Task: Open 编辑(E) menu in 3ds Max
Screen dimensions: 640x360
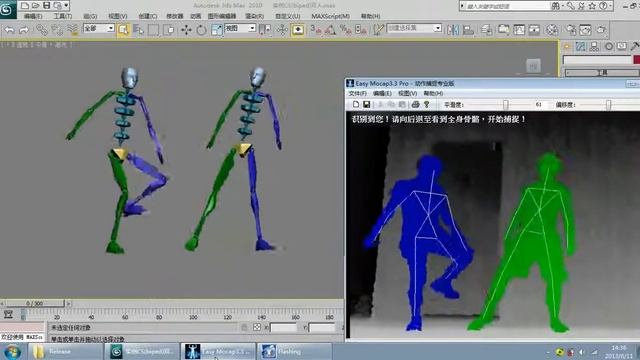Action: click(33, 16)
